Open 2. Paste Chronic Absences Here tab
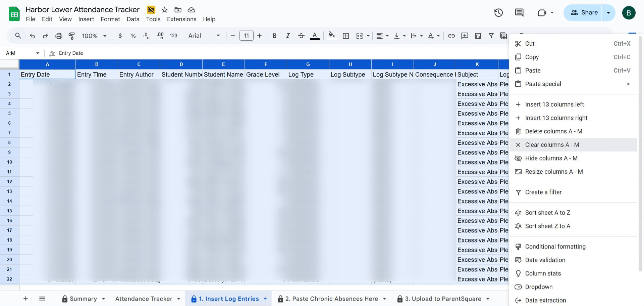This screenshot has width=644, height=306. tap(332, 299)
